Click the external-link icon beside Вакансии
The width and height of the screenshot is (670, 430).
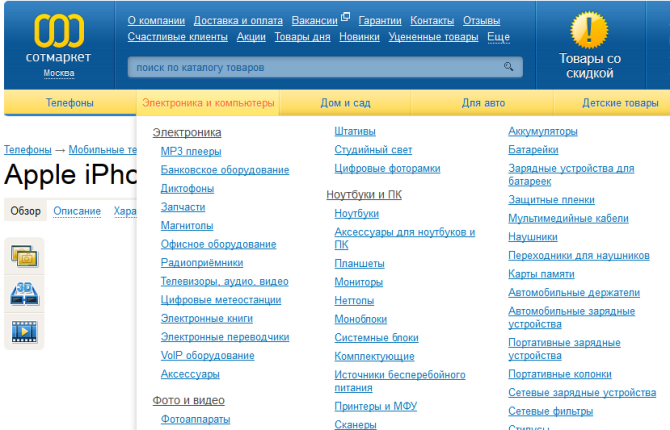pyautogui.click(x=345, y=17)
